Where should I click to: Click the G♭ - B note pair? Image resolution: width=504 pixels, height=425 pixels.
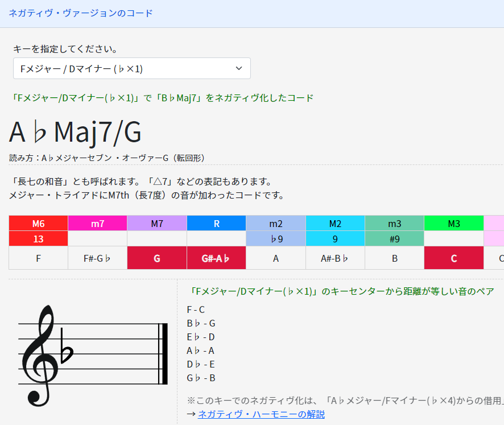pos(201,378)
